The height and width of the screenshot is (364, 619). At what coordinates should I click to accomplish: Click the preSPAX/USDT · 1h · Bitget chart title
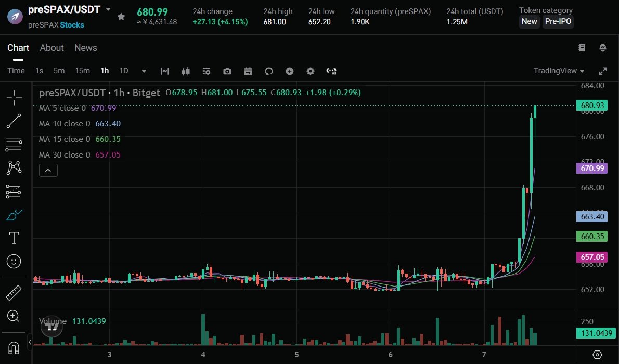point(99,93)
